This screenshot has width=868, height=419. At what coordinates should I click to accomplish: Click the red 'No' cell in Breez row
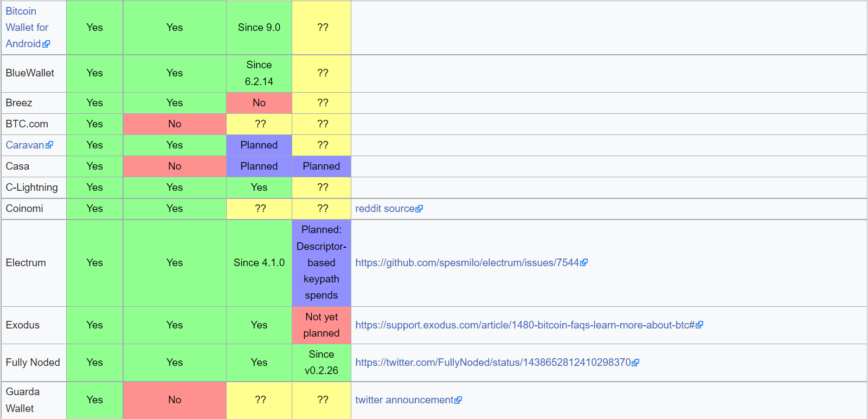click(x=259, y=103)
